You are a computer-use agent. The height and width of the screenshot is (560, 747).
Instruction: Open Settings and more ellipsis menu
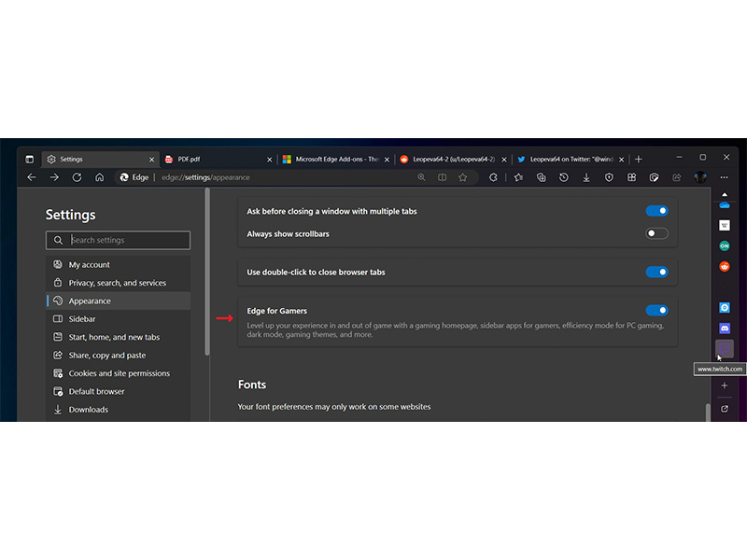point(725,177)
